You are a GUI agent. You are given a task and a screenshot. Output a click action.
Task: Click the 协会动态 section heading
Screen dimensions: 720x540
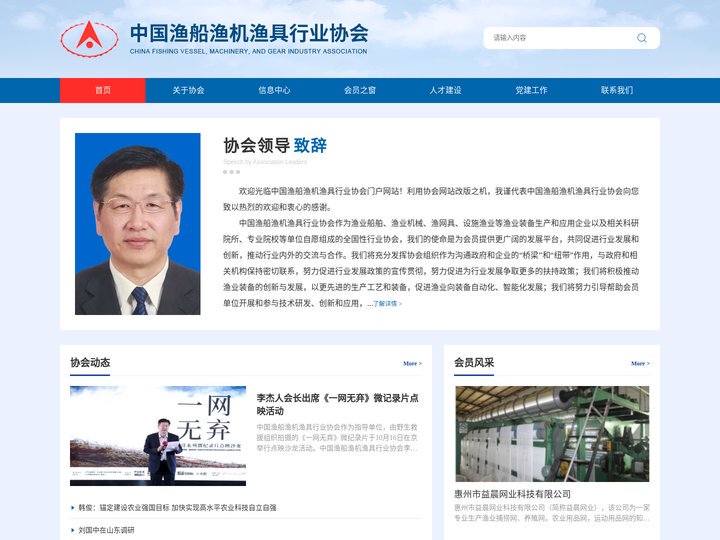tap(90, 362)
